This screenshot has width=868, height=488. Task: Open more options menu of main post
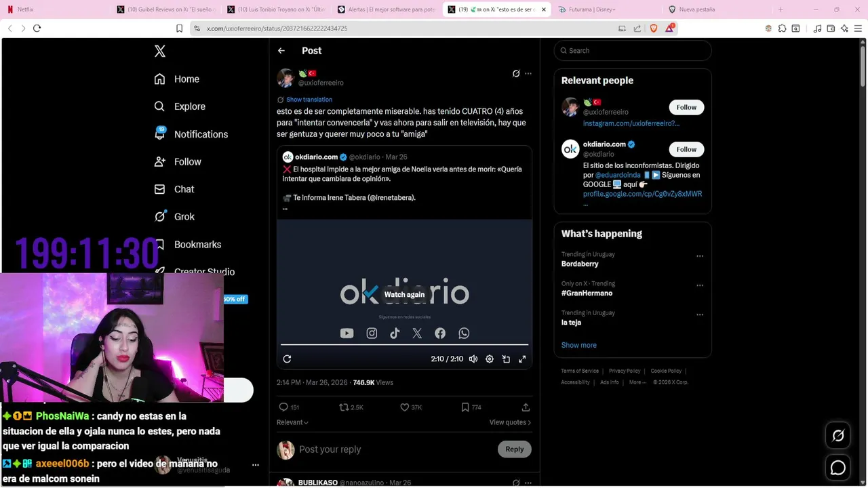[x=528, y=73]
